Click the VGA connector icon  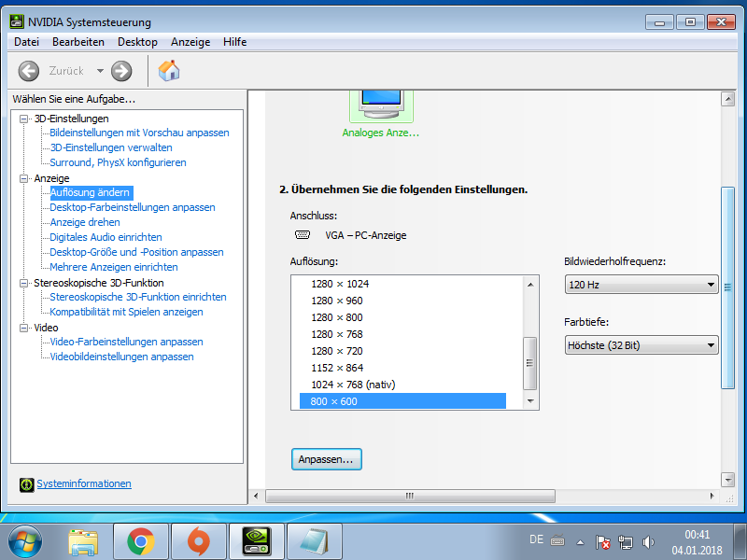pos(303,235)
